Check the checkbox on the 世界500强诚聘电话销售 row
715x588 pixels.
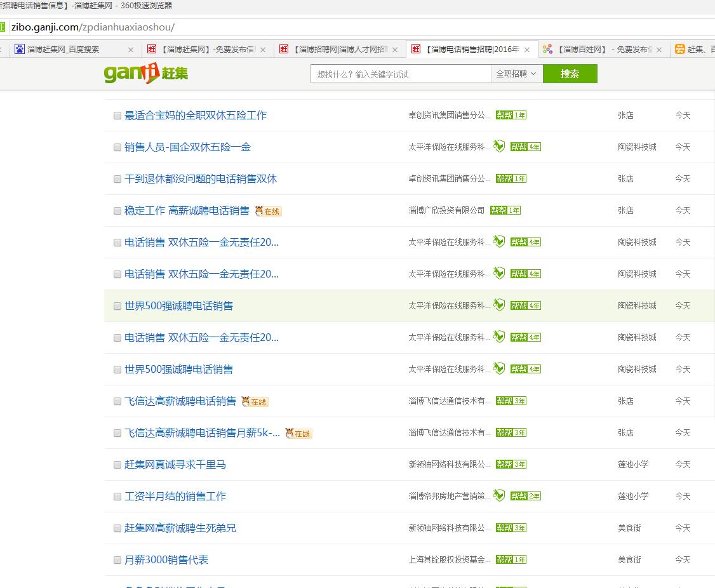tap(117, 305)
